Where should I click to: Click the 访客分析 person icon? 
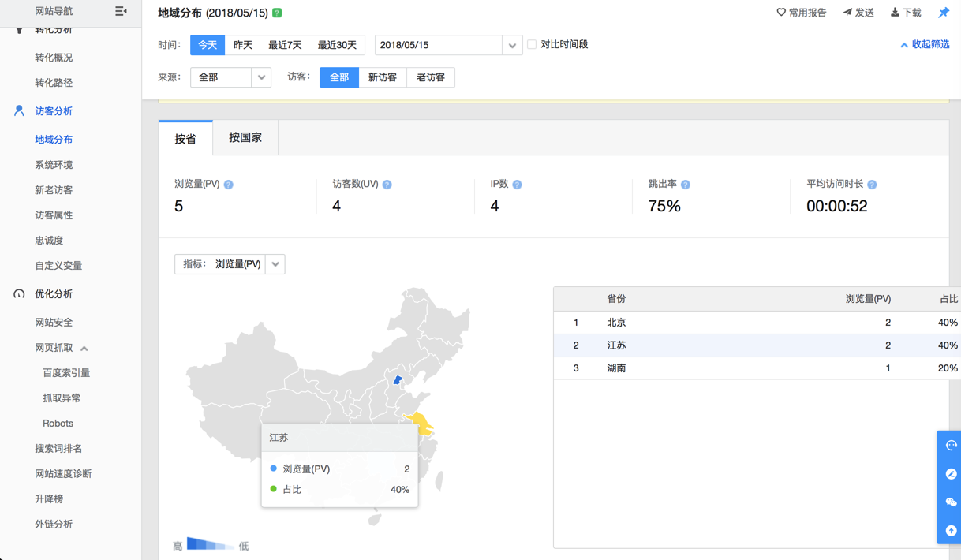[19, 111]
